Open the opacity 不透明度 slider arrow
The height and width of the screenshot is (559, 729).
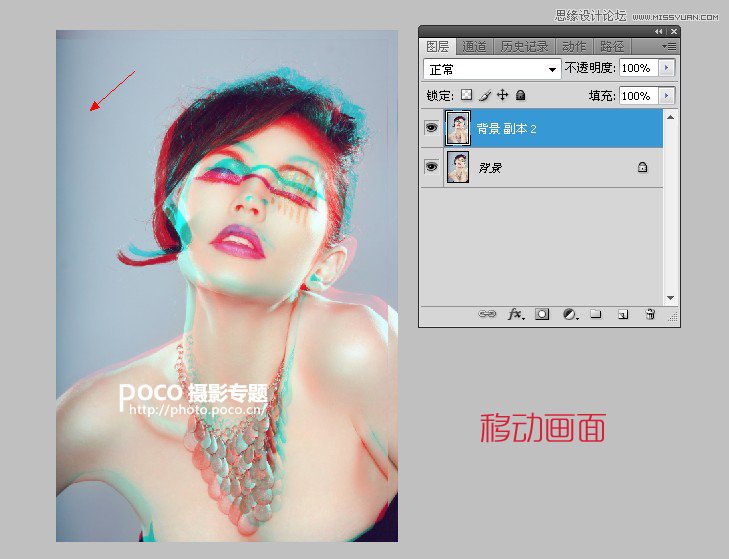click(667, 68)
